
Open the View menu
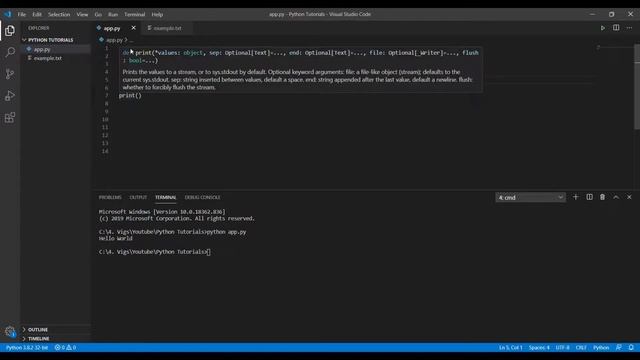(x=82, y=14)
